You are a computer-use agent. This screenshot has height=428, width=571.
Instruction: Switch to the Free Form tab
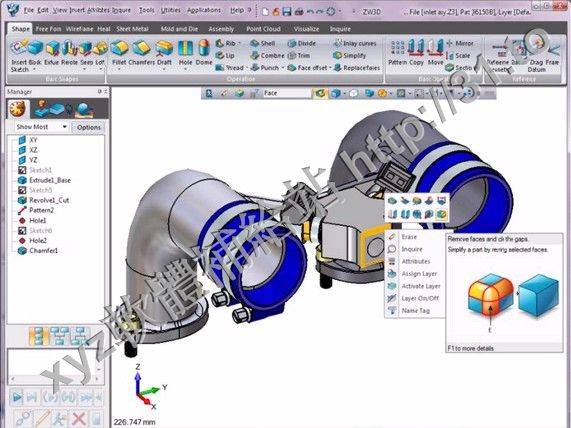tap(48, 28)
